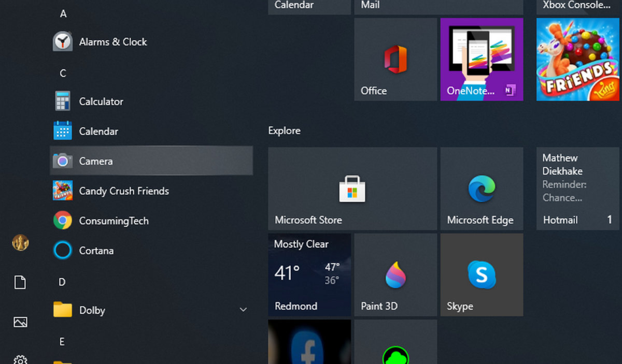Open the Documents sidebar icon
The image size is (622, 364).
point(20,282)
